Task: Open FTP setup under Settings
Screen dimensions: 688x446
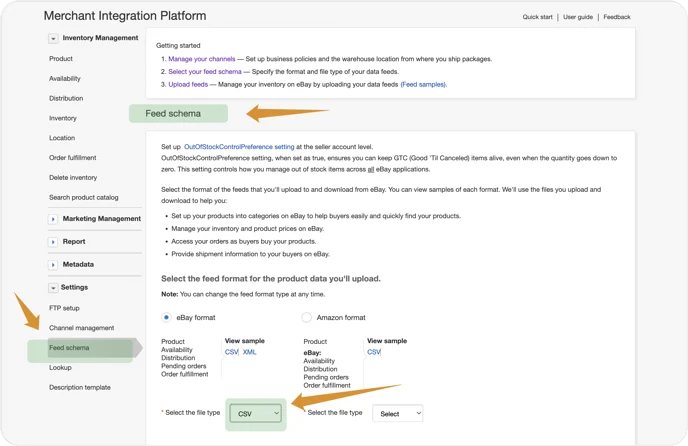Action: pos(64,308)
